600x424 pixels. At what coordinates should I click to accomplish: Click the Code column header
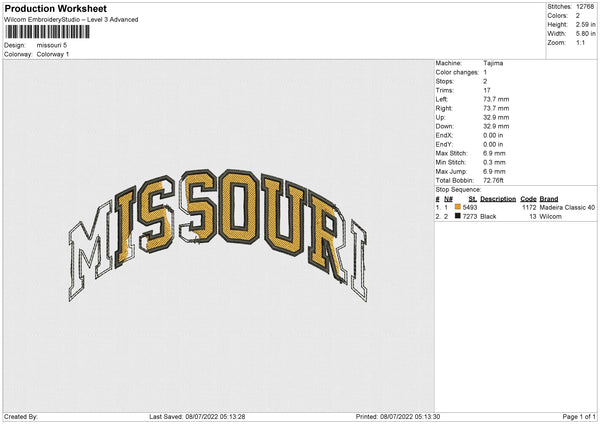(x=528, y=199)
